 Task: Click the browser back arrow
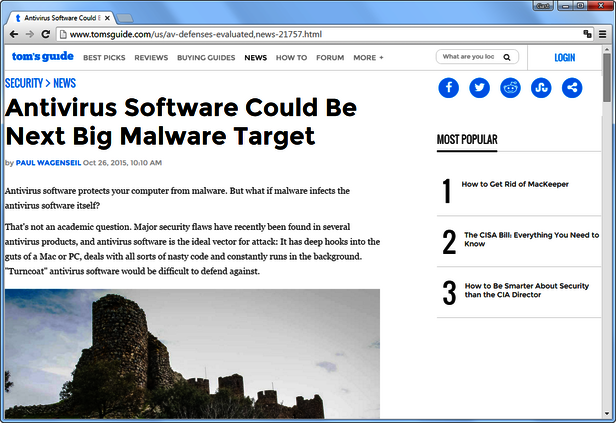tap(14, 34)
